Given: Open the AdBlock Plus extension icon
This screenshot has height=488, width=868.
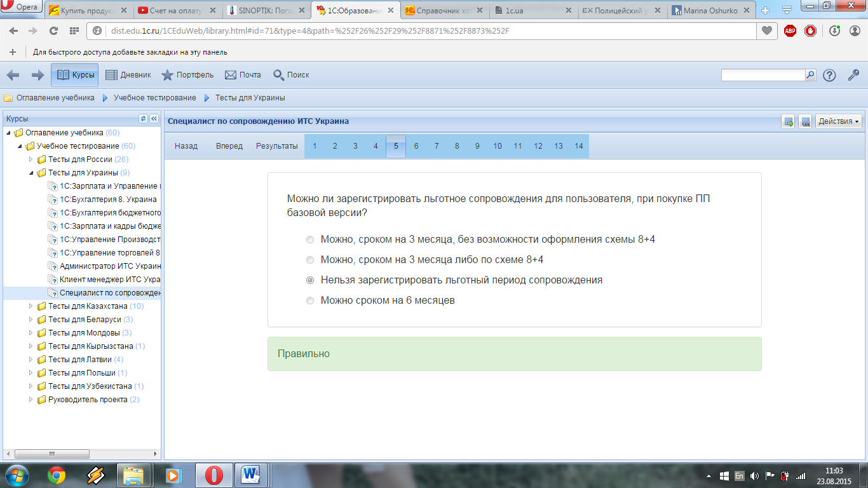Looking at the screenshot, I should click(790, 30).
